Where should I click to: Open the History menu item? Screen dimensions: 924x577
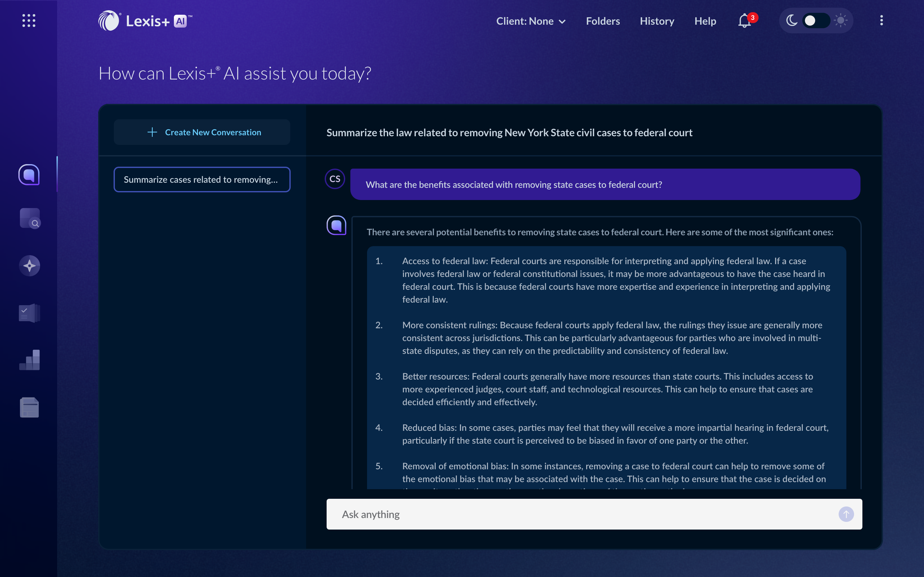[x=657, y=21]
